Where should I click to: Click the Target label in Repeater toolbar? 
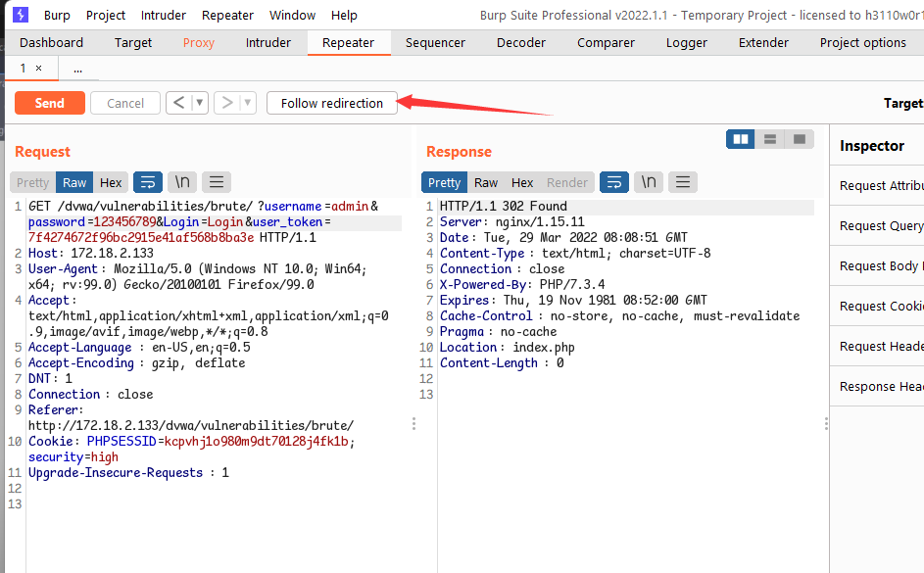(903, 103)
